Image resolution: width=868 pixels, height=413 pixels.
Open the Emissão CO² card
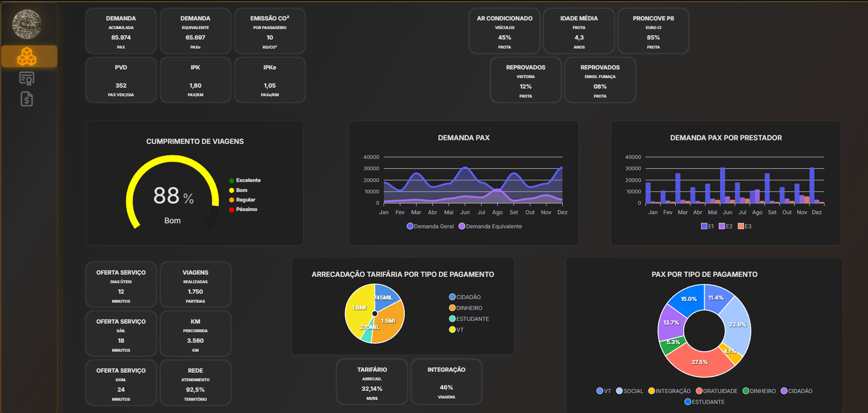click(x=270, y=31)
